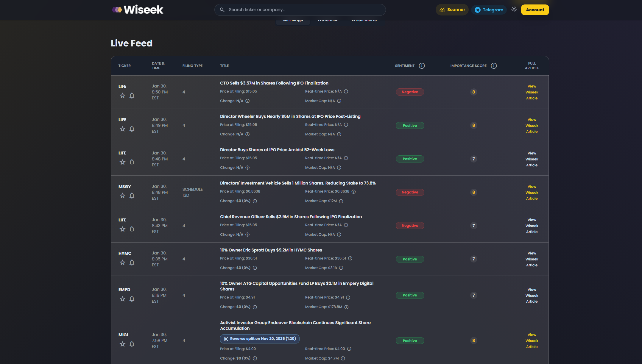
Task: Open the Account menu
Action: [535, 10]
